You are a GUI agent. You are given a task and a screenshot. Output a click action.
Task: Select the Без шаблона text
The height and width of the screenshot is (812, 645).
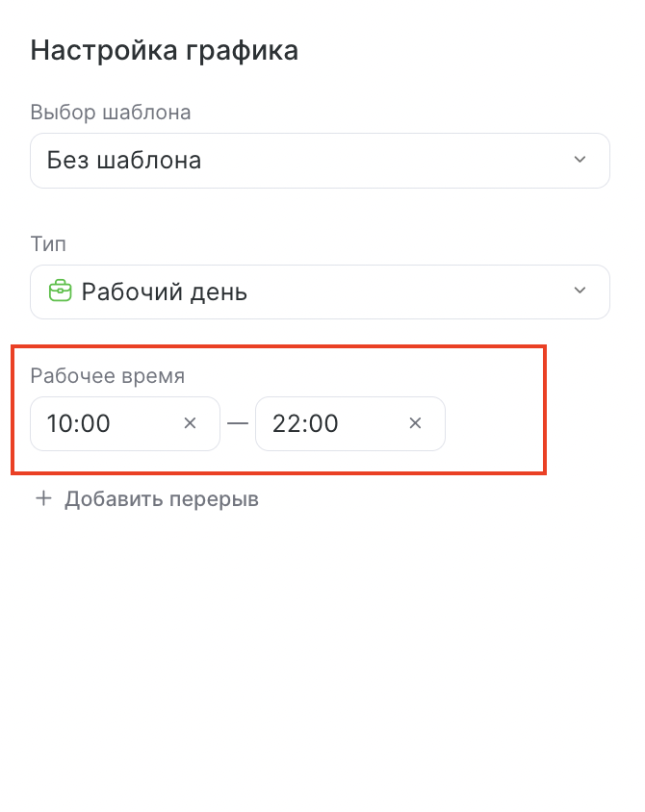tap(124, 161)
